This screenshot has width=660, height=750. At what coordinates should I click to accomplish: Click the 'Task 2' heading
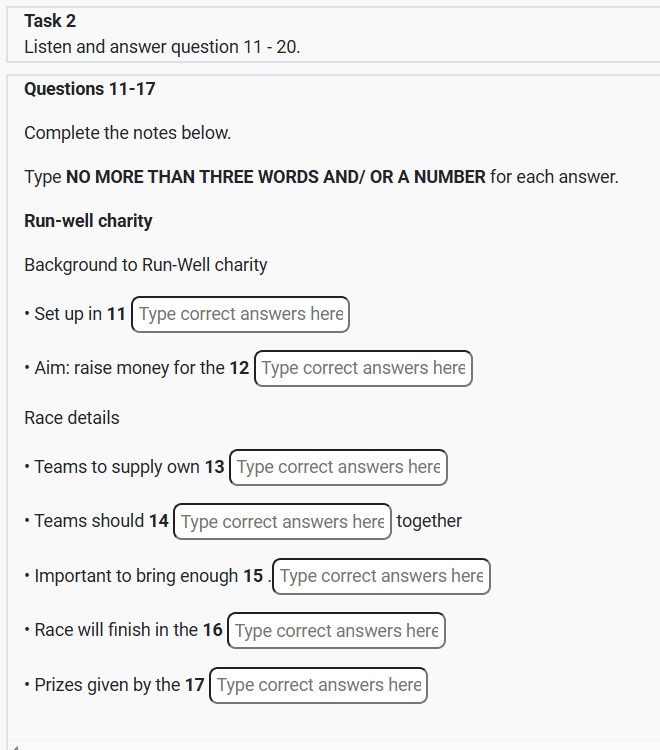50,21
